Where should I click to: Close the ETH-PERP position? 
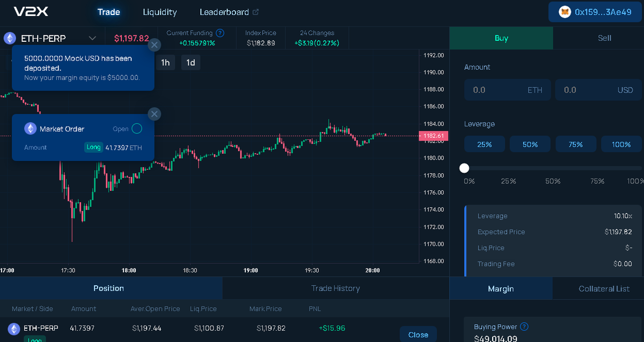coord(418,334)
